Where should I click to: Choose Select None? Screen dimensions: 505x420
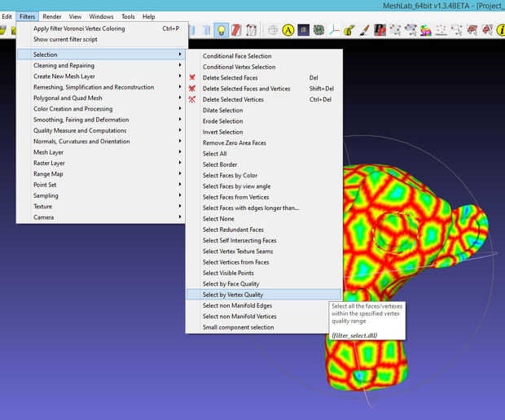263,219
